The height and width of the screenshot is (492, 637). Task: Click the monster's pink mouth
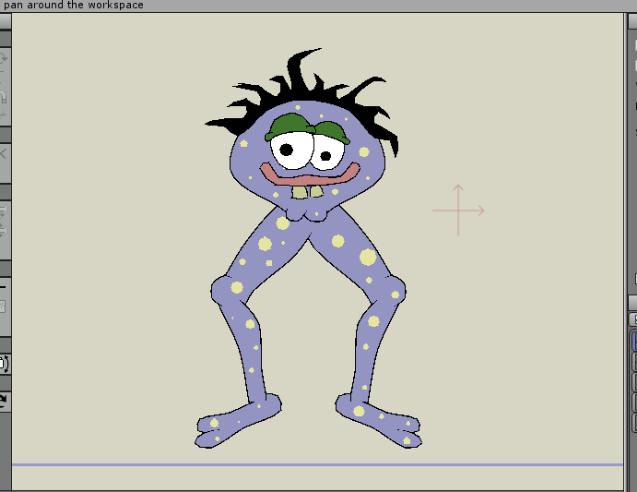tap(310, 175)
